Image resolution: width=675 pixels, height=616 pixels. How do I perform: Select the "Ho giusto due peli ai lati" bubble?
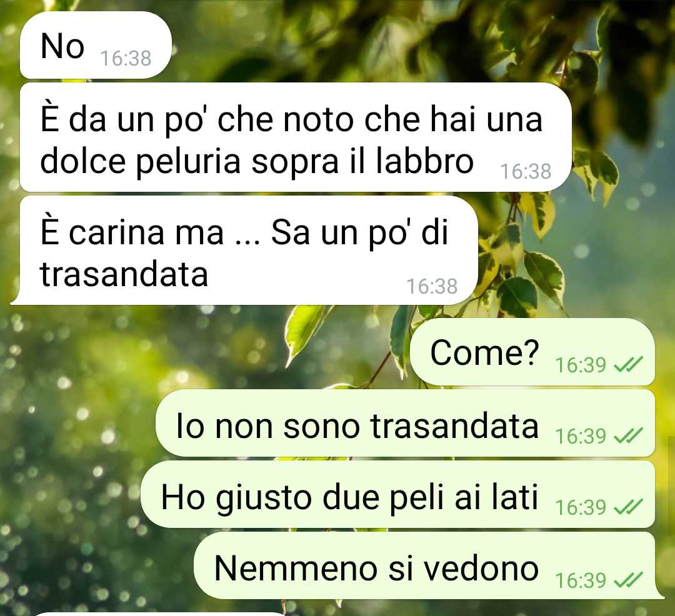coord(397,494)
